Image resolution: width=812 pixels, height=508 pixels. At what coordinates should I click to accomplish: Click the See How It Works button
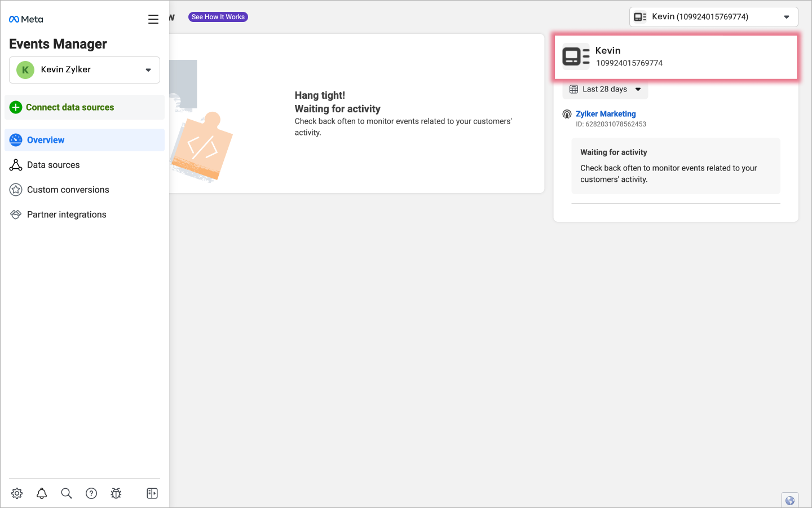point(218,17)
